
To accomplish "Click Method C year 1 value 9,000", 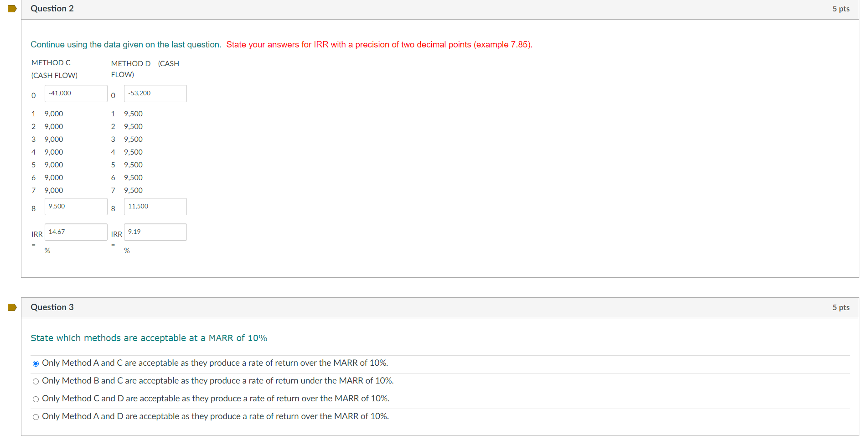I will point(54,114).
